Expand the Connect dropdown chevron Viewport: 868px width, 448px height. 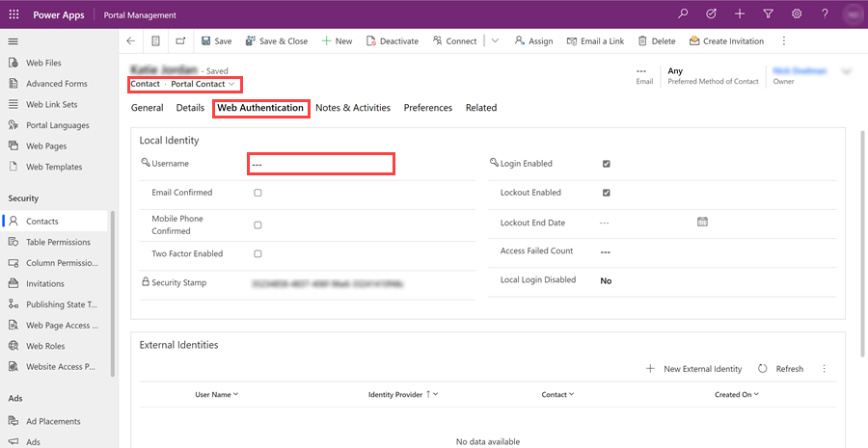tap(496, 40)
